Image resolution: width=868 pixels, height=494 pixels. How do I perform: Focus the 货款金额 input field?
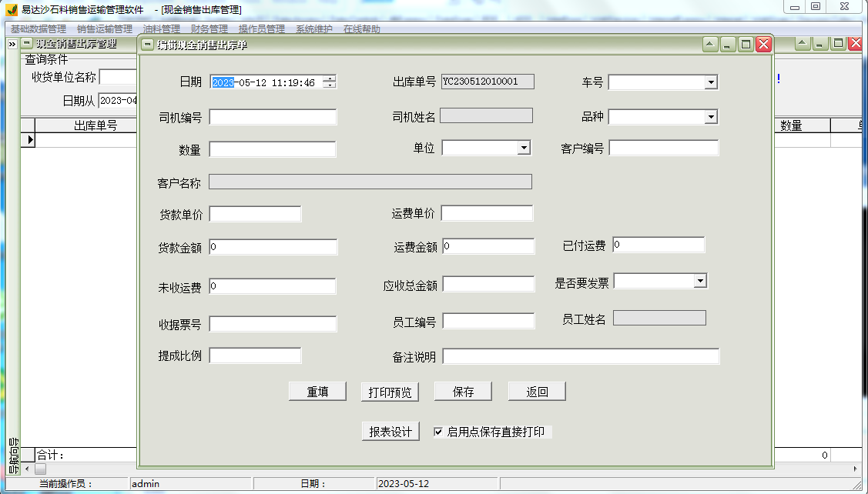click(273, 247)
